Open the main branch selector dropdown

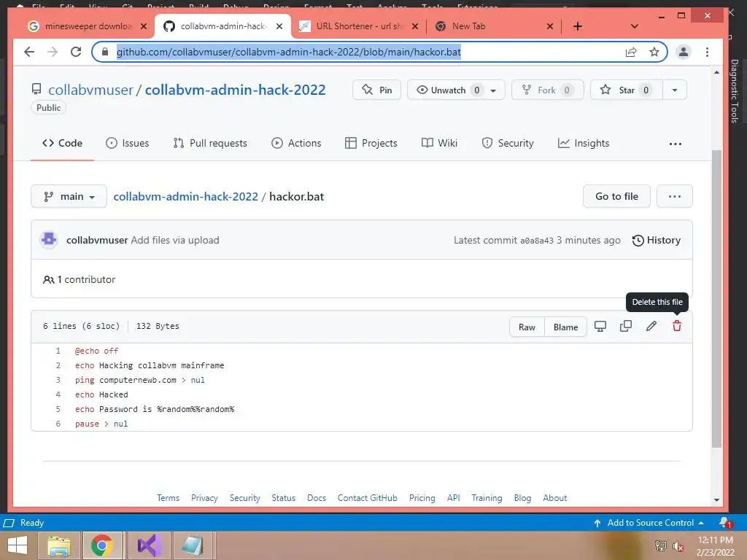point(69,196)
